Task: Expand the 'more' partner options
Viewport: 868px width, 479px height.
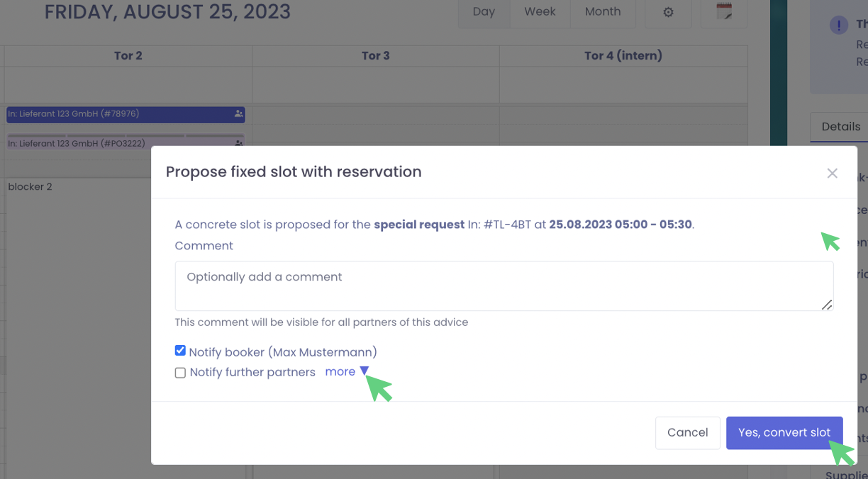Action: click(x=347, y=371)
